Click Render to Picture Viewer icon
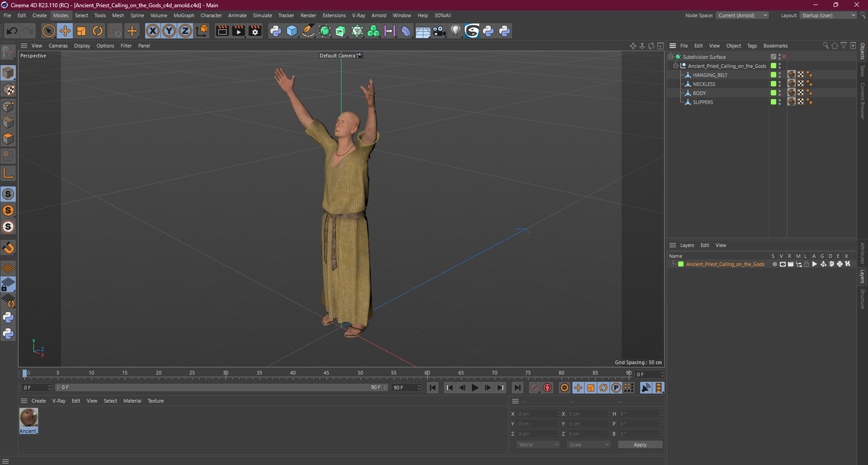 point(238,31)
